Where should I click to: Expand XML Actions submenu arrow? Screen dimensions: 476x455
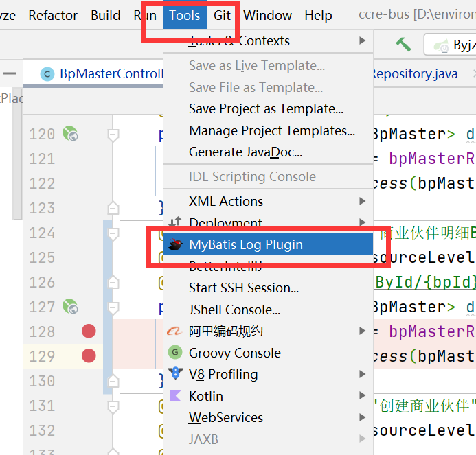(x=362, y=201)
